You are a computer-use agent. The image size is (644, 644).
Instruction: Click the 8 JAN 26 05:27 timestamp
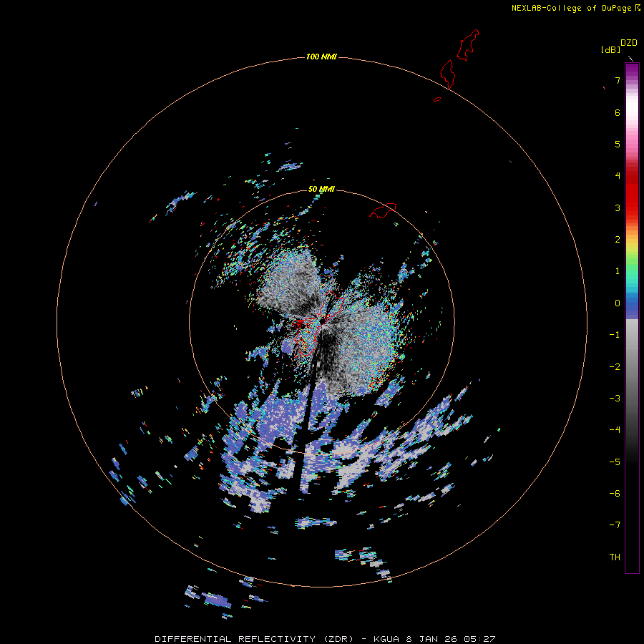click(x=451, y=639)
